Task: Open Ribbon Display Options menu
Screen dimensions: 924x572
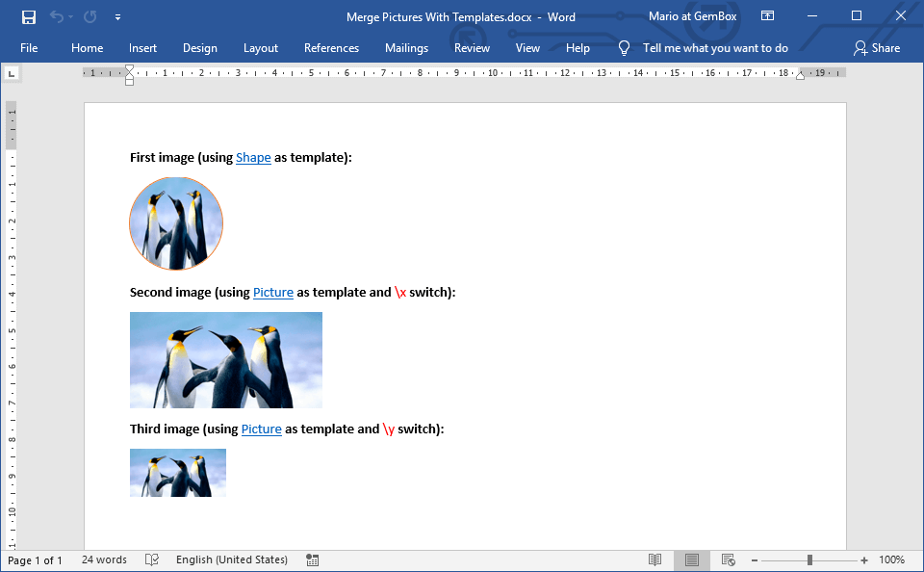Action: click(767, 16)
